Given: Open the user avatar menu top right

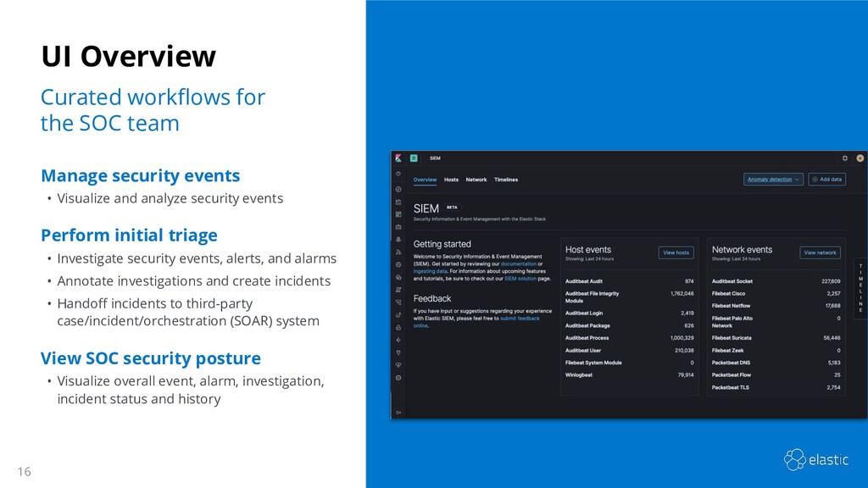Looking at the screenshot, I should [x=860, y=158].
